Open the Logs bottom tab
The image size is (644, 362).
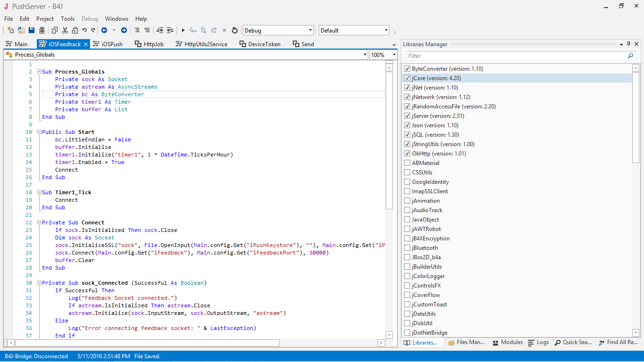click(x=538, y=342)
